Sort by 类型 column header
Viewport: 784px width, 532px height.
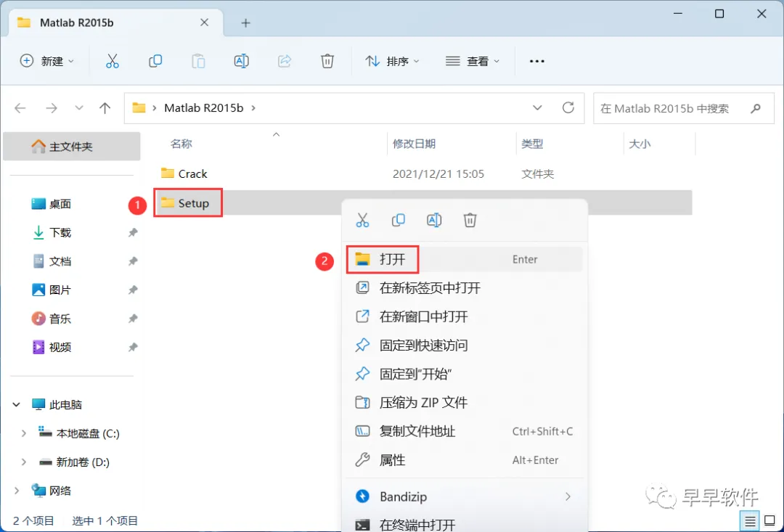point(532,144)
